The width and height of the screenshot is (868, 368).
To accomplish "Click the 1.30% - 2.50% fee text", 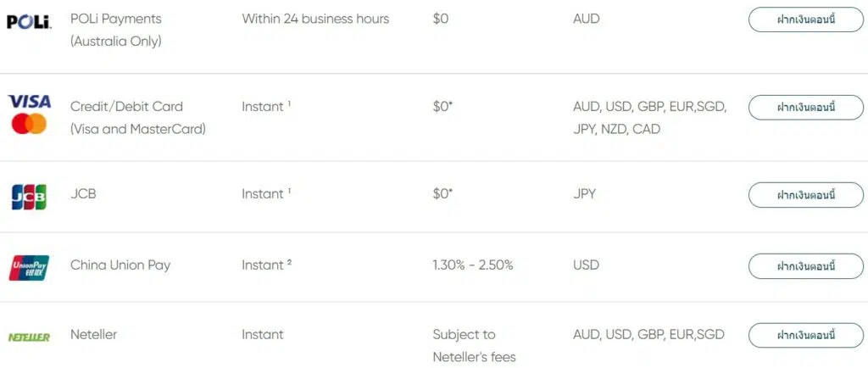I will pyautogui.click(x=473, y=265).
